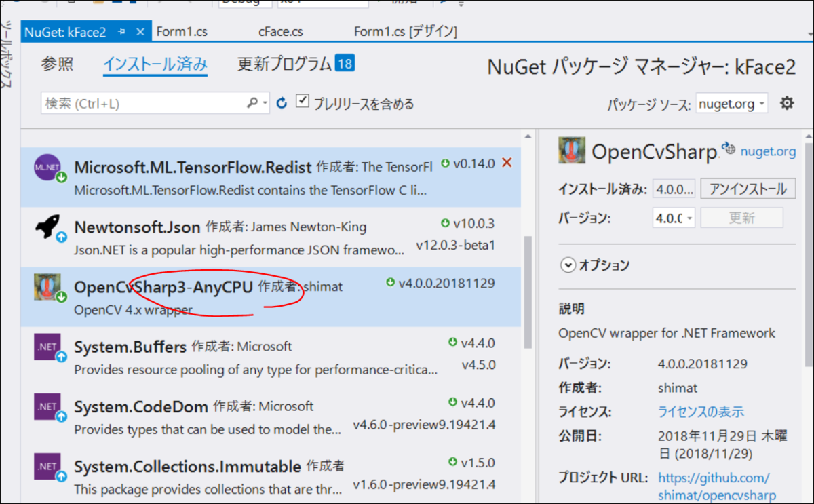Select the Newtonsoft.Json package row

click(x=271, y=237)
